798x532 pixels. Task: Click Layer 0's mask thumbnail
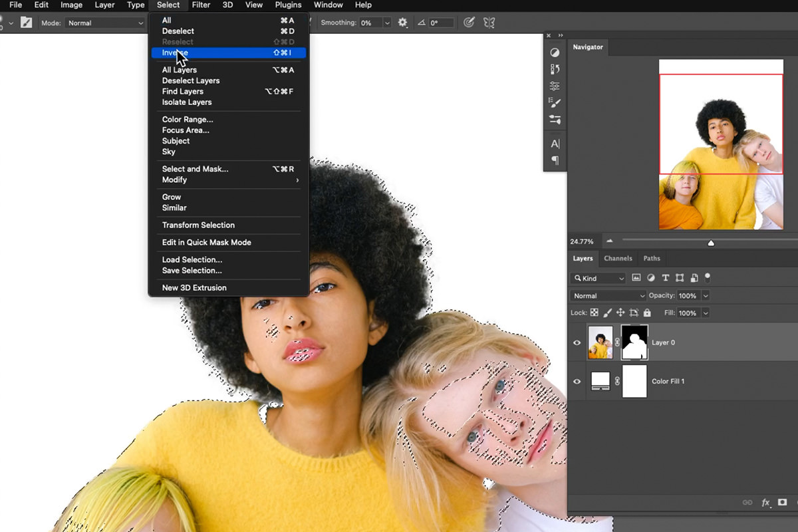coord(634,342)
